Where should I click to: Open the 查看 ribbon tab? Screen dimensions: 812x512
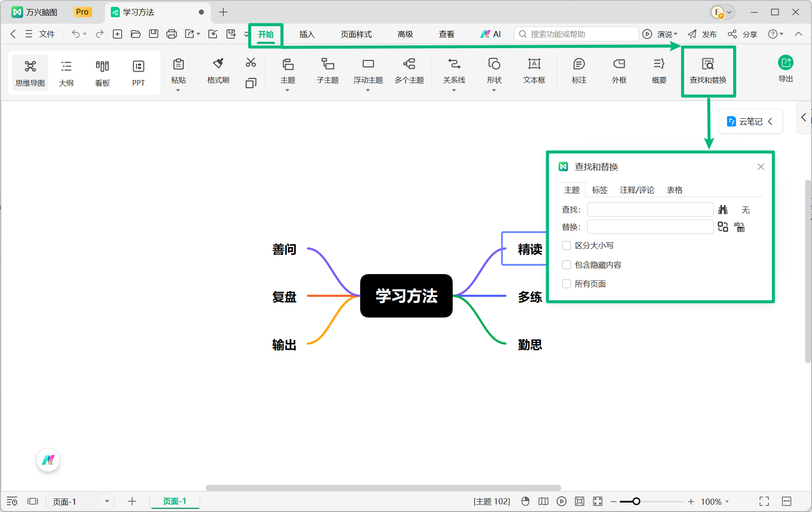coord(447,34)
